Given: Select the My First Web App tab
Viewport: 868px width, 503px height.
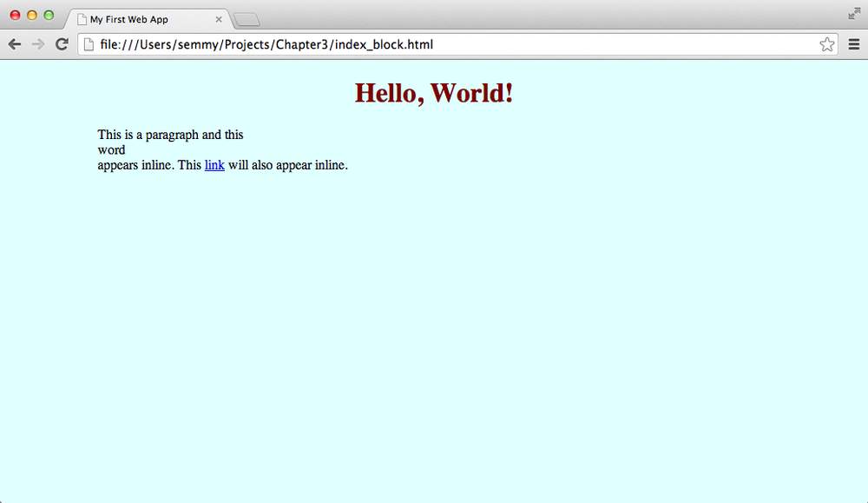Looking at the screenshot, I should (x=147, y=19).
